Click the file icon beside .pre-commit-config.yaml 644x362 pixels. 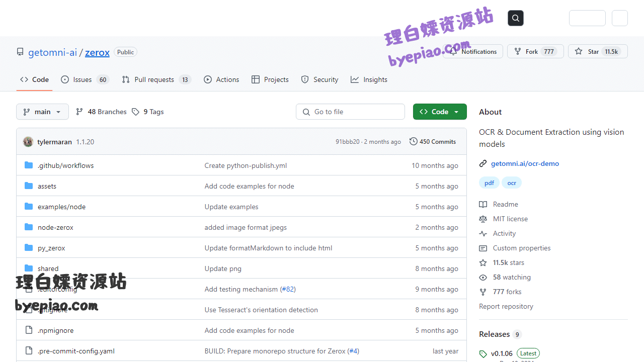(x=29, y=351)
